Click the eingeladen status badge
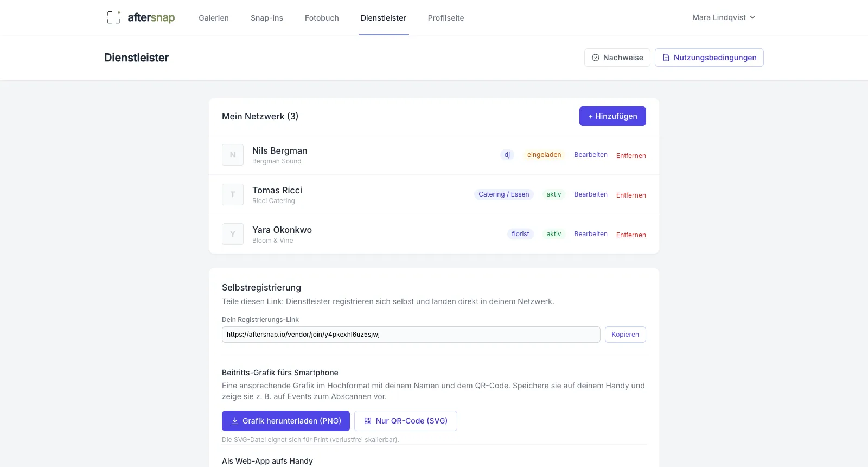This screenshot has width=868, height=467. click(x=544, y=155)
